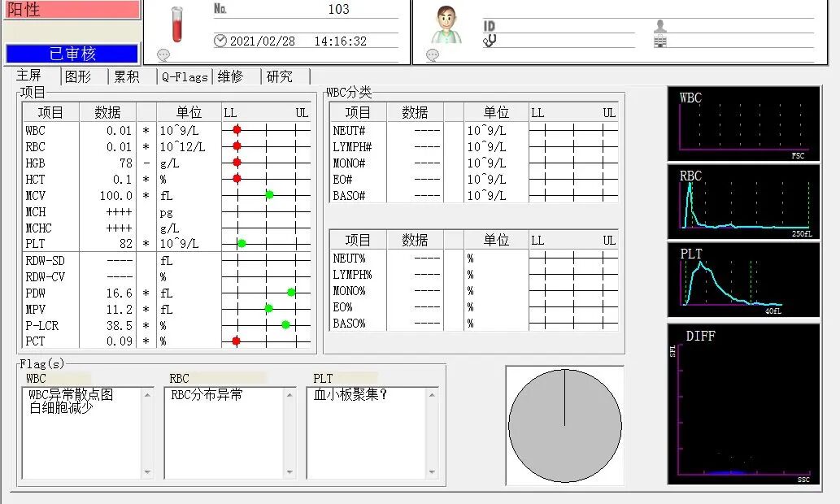Image resolution: width=840 pixels, height=504 pixels.
Task: Click the blood sample tube icon
Action: [x=176, y=24]
